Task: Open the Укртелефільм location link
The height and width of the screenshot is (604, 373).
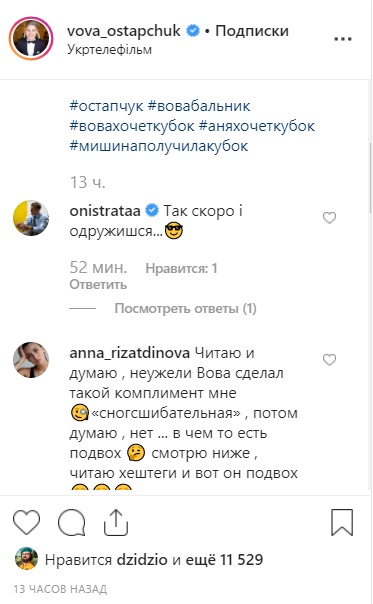Action: click(x=109, y=50)
